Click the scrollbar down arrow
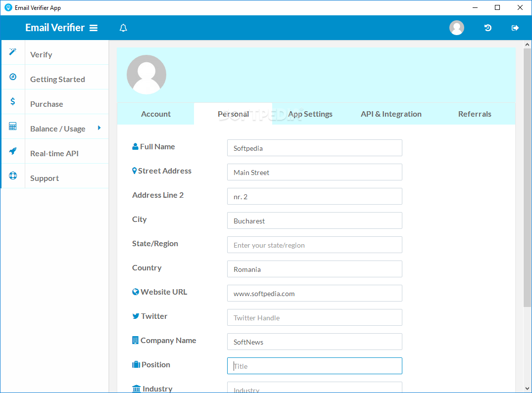 point(527,389)
